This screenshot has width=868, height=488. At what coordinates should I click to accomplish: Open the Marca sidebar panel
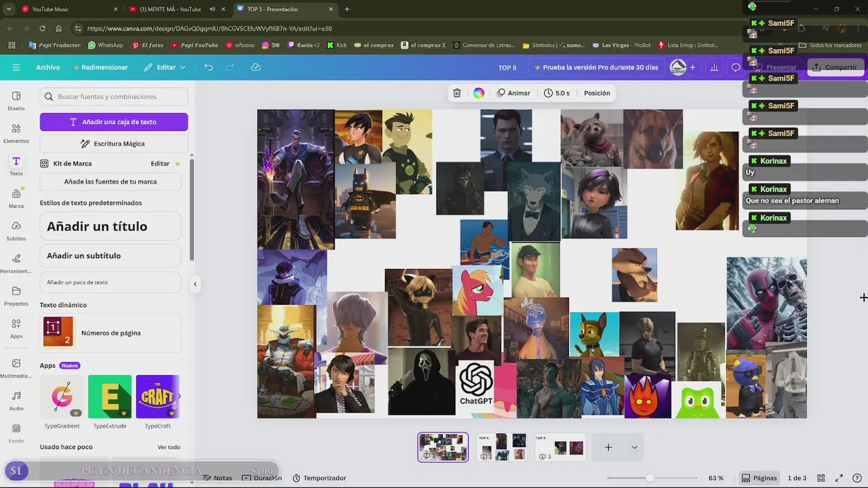16,198
